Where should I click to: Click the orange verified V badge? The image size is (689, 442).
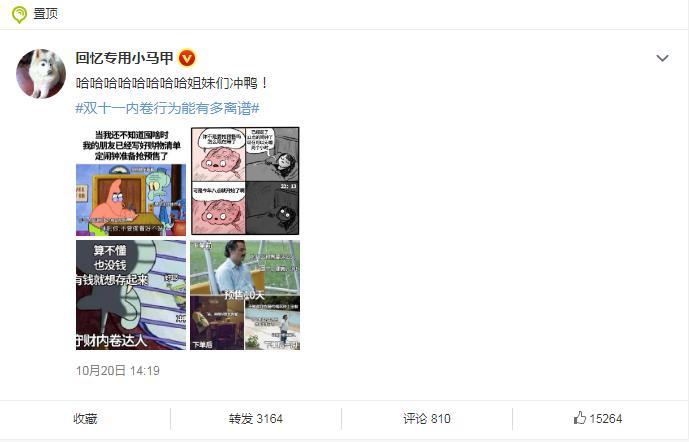tap(187, 58)
